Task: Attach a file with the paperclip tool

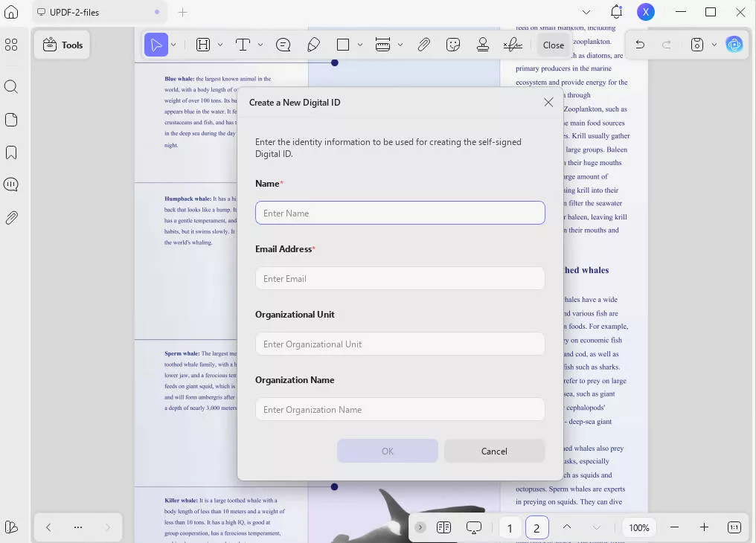Action: (423, 45)
